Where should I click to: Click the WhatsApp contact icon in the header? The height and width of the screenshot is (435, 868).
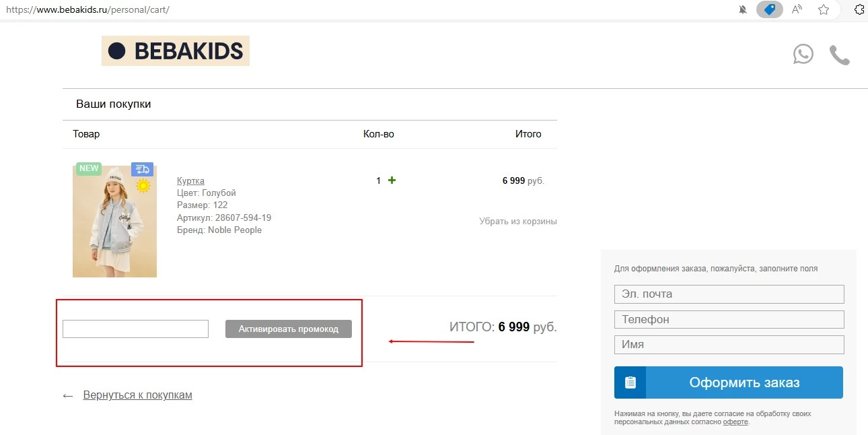[x=803, y=53]
